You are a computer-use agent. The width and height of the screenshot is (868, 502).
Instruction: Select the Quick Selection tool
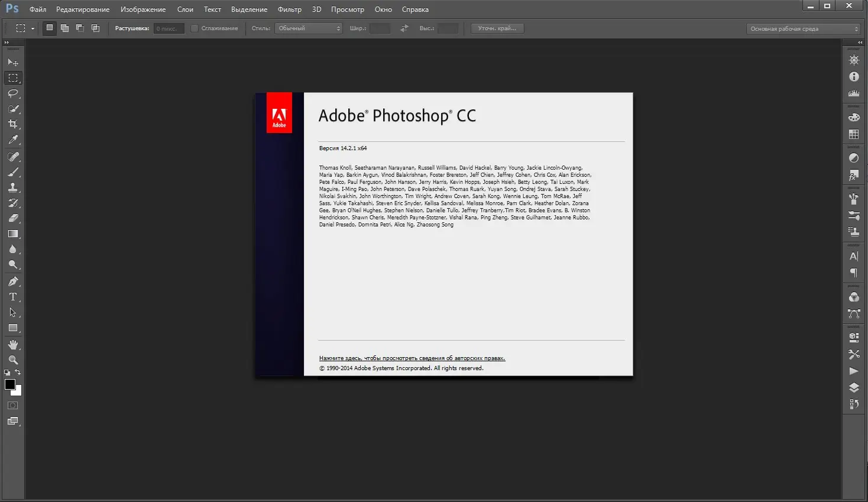(13, 109)
